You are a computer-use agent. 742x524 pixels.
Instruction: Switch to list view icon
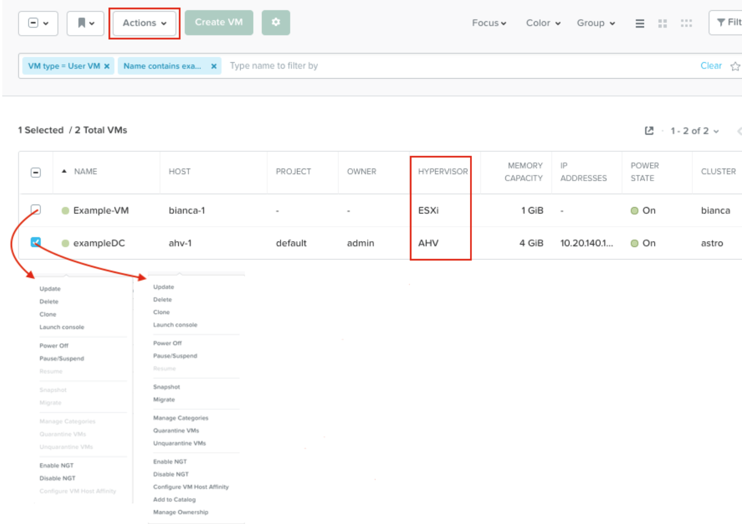pyautogui.click(x=640, y=23)
